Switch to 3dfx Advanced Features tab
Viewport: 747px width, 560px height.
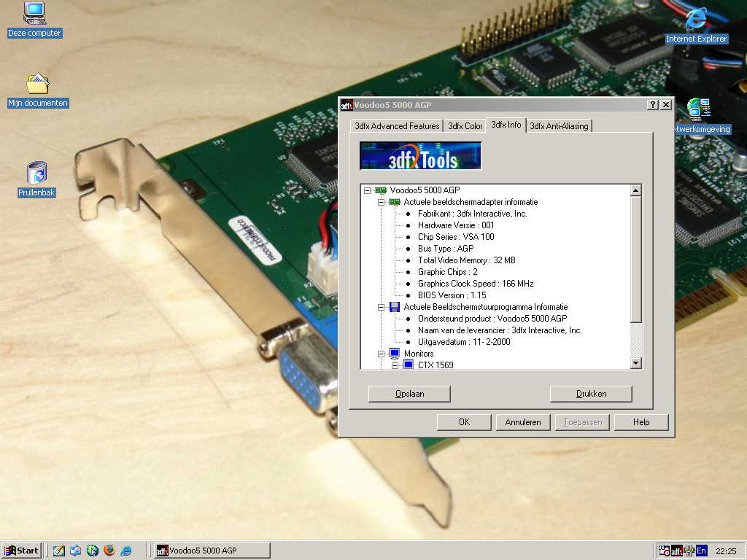tap(397, 126)
